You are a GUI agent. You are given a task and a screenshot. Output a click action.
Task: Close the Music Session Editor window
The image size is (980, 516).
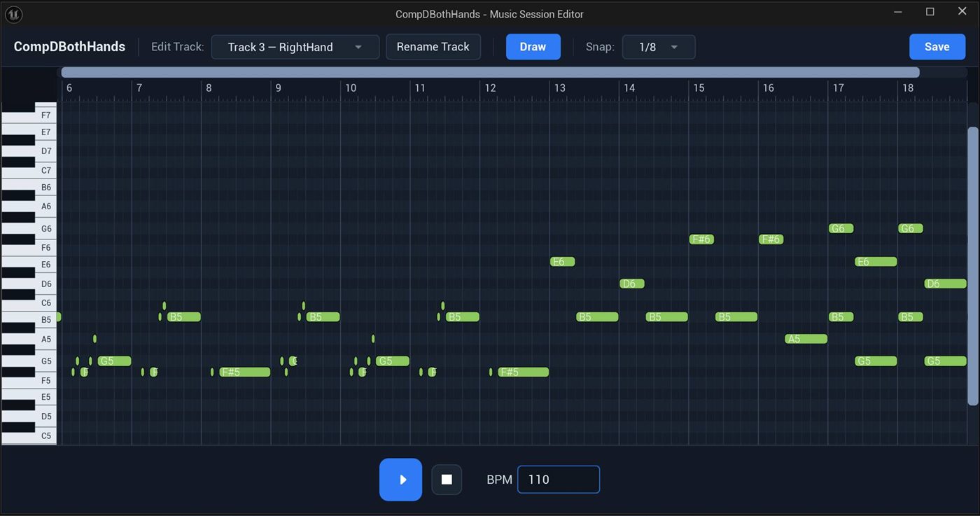962,12
